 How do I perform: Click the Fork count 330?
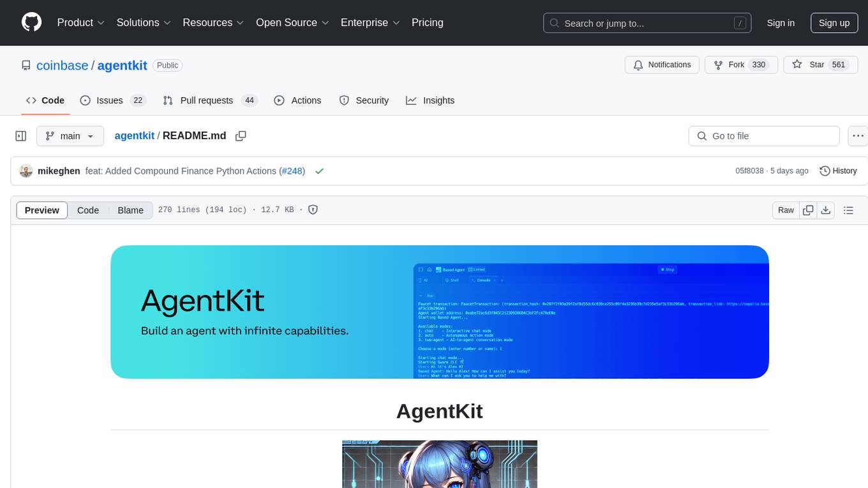click(759, 65)
